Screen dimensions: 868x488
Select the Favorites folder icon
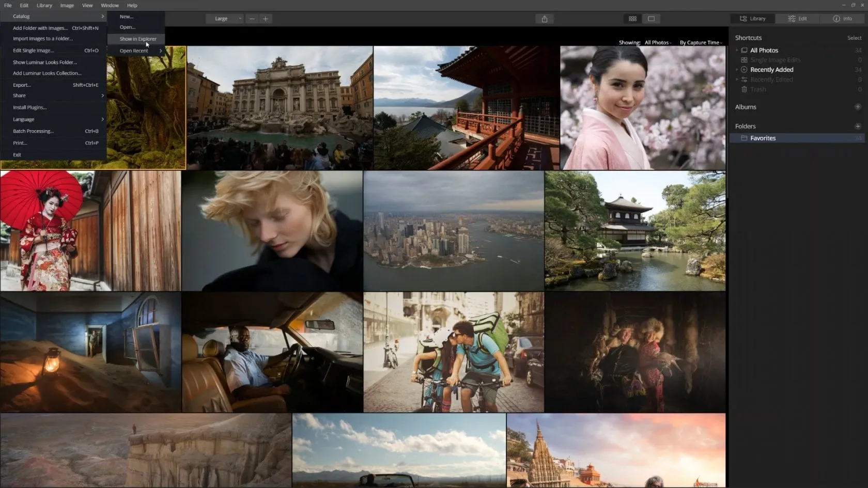tap(744, 138)
